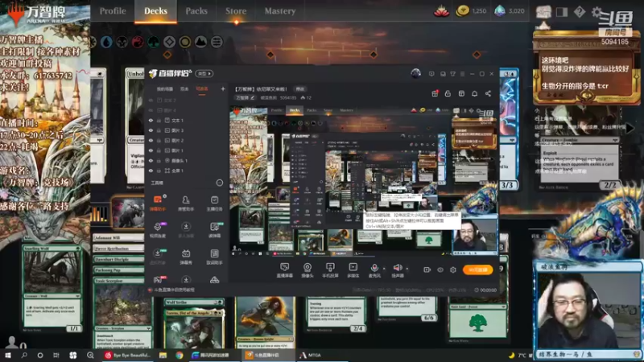The height and width of the screenshot is (362, 644).
Task: Filter the MTGA decks by blue mana
Action: point(106,42)
